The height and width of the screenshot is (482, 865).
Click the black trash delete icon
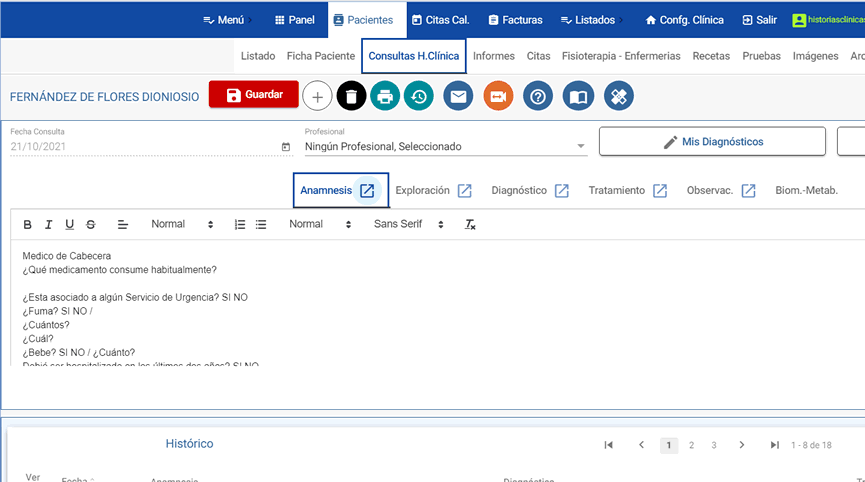click(x=351, y=96)
